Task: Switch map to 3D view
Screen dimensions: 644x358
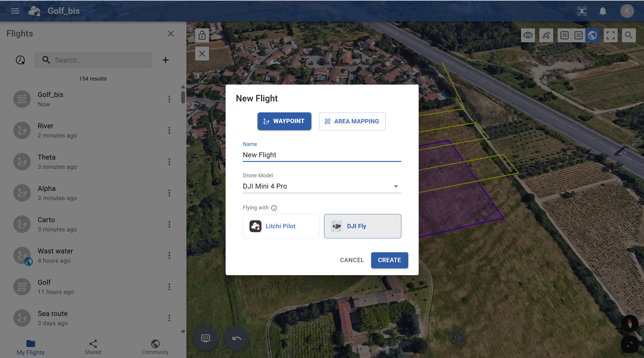Action: pos(578,35)
